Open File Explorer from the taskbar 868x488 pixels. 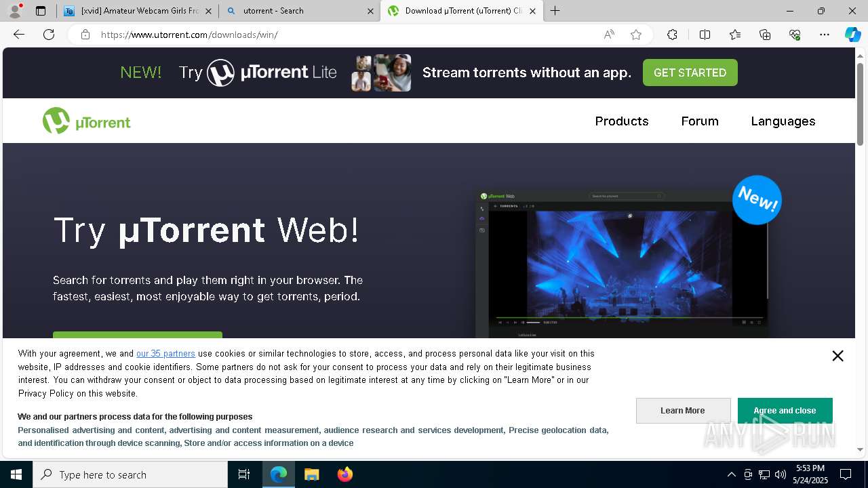(311, 474)
